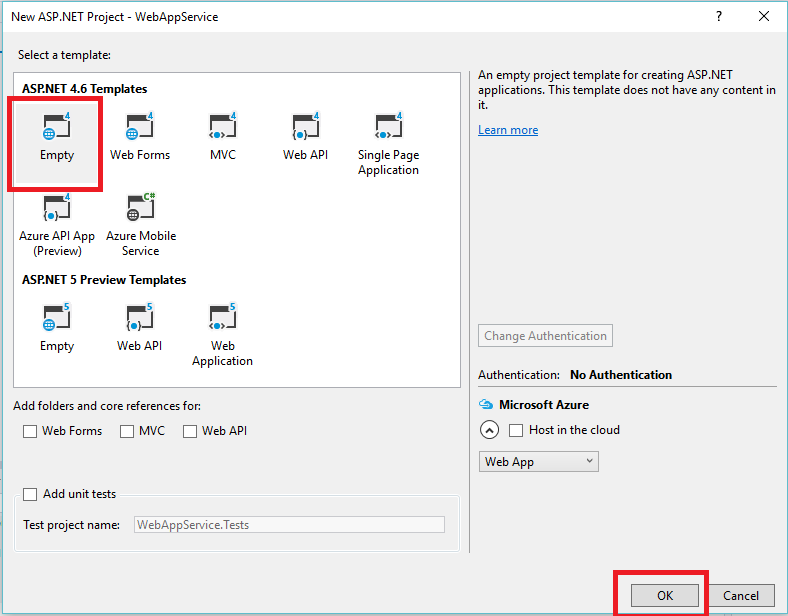Click the OK button
788x616 pixels.
665,595
